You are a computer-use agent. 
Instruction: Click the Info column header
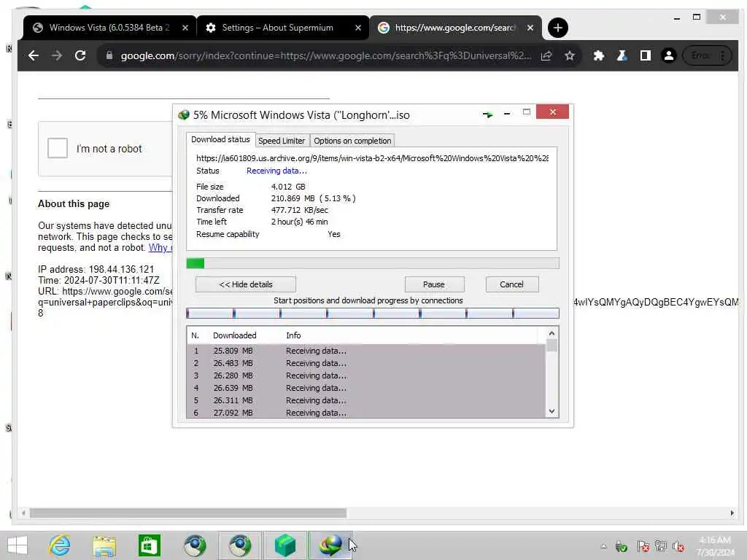293,335
